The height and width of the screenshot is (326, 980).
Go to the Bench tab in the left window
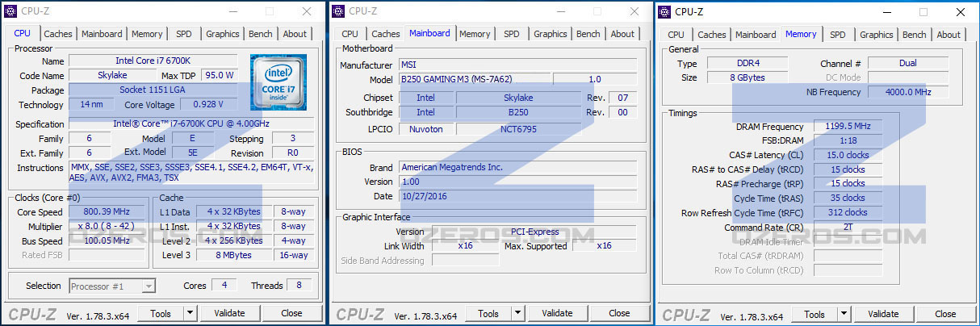click(261, 34)
